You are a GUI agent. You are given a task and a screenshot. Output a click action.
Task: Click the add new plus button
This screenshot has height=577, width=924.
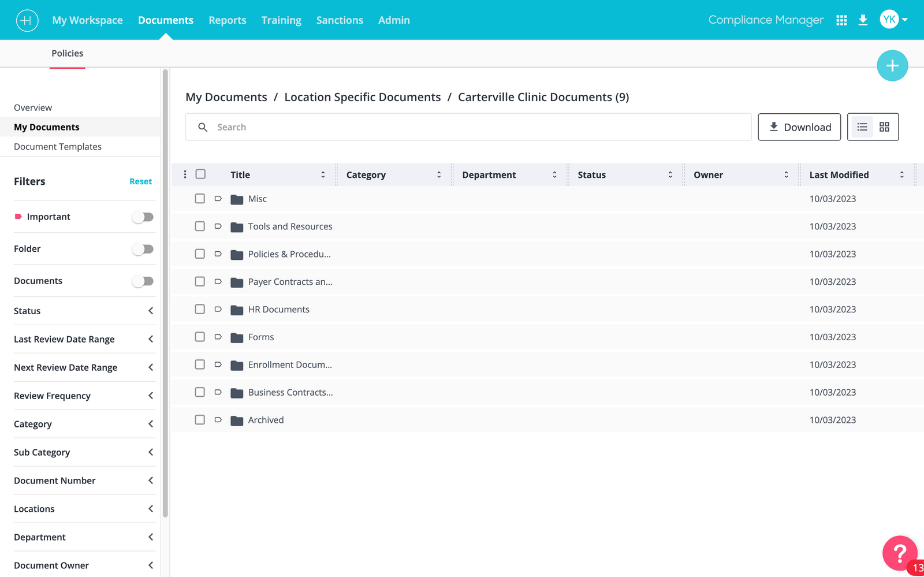(x=892, y=66)
